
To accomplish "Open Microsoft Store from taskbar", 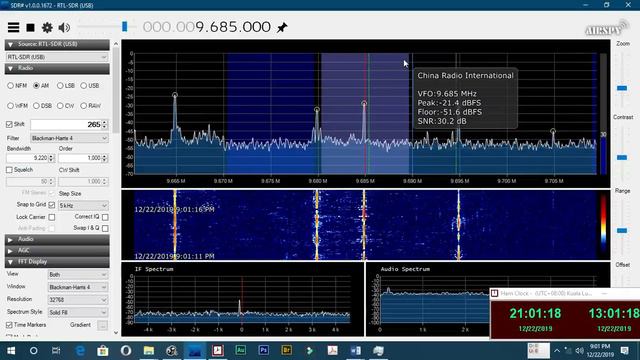I will 102,351.
